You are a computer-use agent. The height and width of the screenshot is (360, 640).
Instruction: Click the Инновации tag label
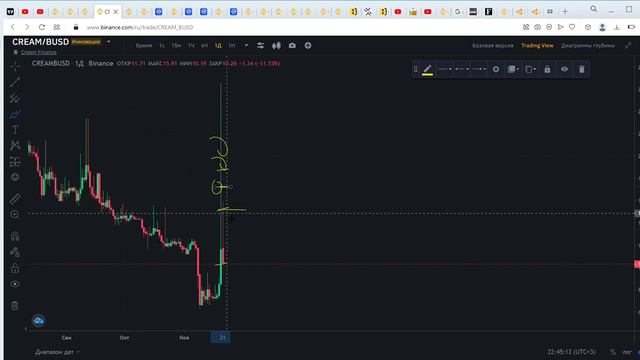86,42
